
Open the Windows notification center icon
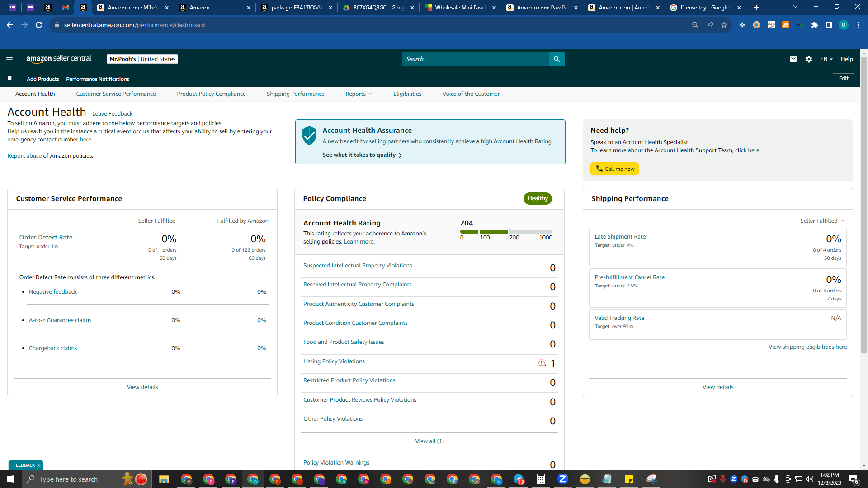click(x=854, y=479)
